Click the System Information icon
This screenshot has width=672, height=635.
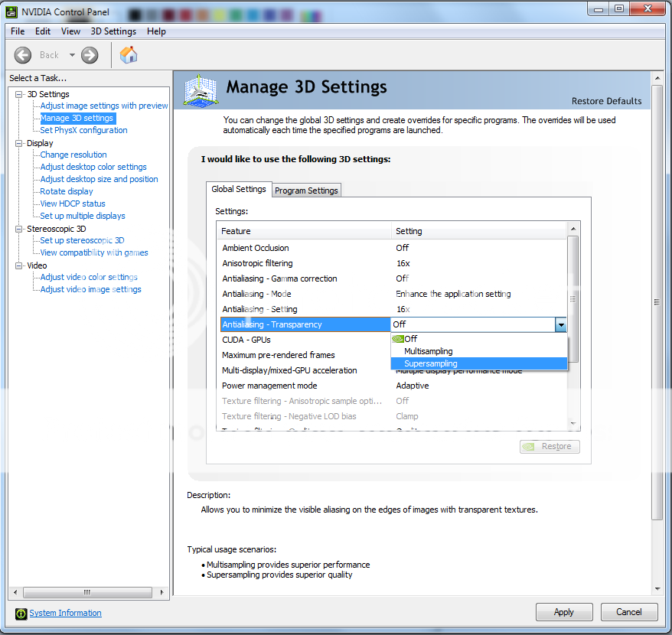pyautogui.click(x=21, y=614)
